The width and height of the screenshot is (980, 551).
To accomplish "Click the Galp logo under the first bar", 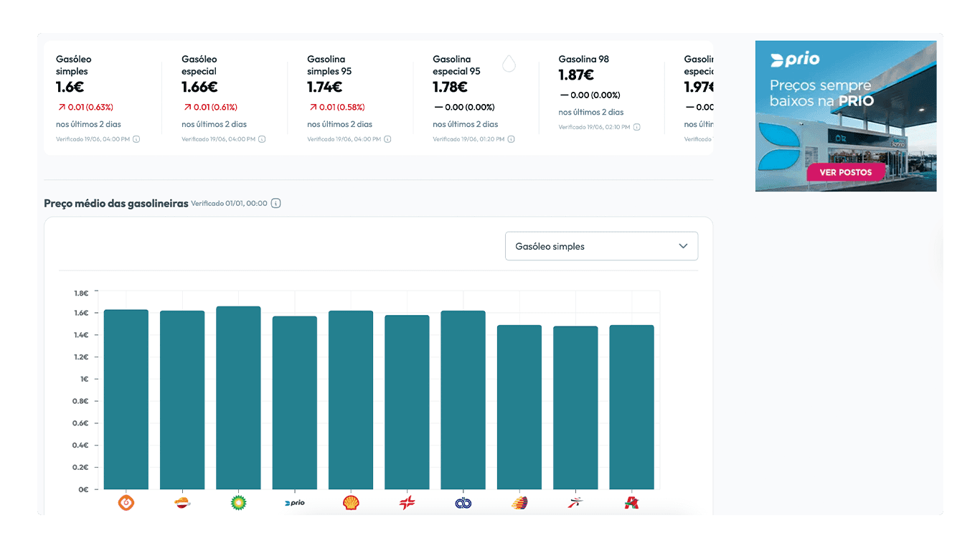I will coord(126,503).
